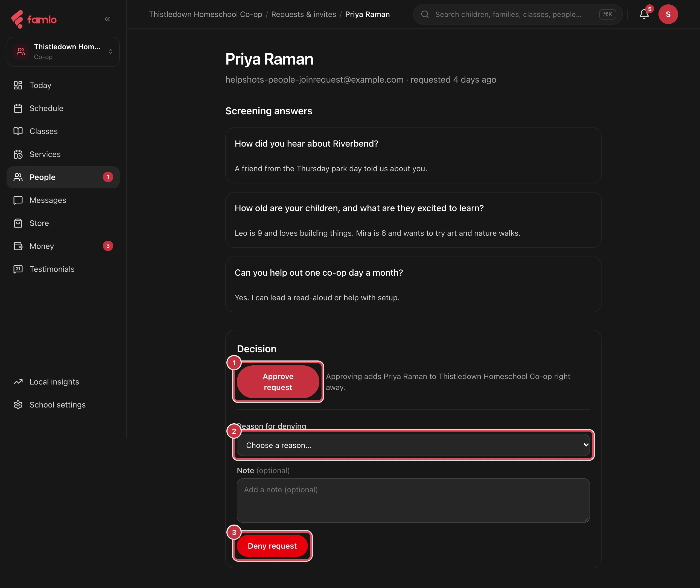
Task: Click the search magnifier icon
Action: click(425, 14)
